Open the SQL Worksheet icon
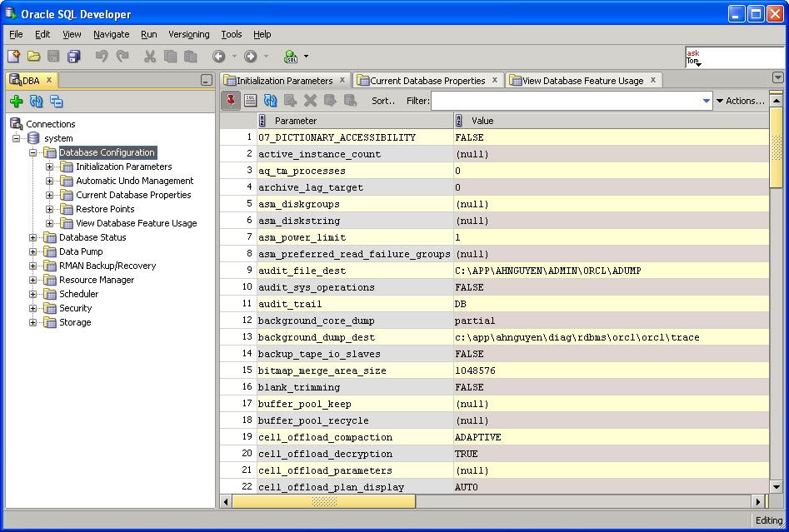The width and height of the screenshot is (789, 532). coord(291,57)
